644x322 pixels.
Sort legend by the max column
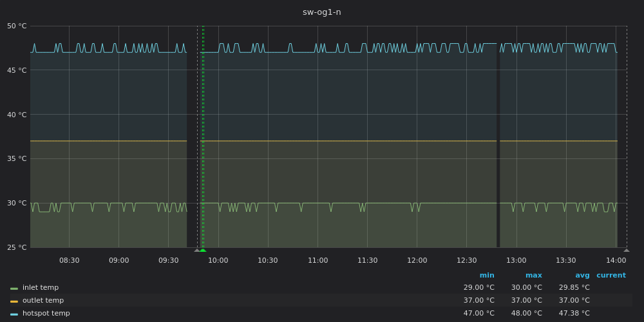(533, 276)
